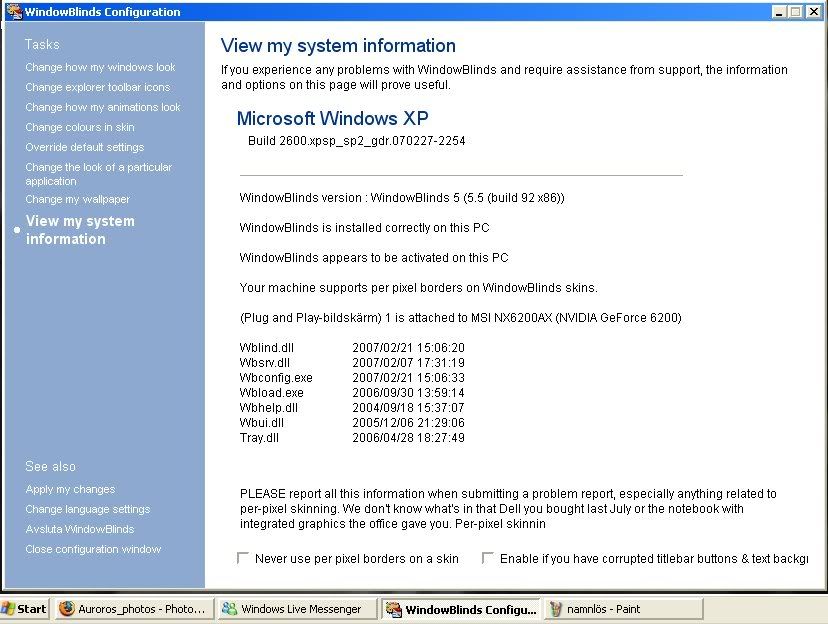The image size is (828, 624).
Task: Click the 'Wbsrv.dll' file name
Action: 265,363
